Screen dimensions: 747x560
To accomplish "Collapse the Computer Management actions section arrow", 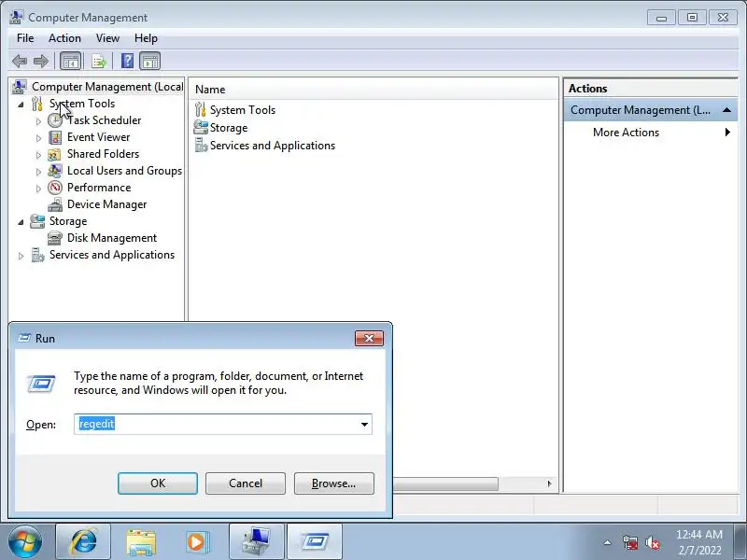I will click(x=726, y=110).
